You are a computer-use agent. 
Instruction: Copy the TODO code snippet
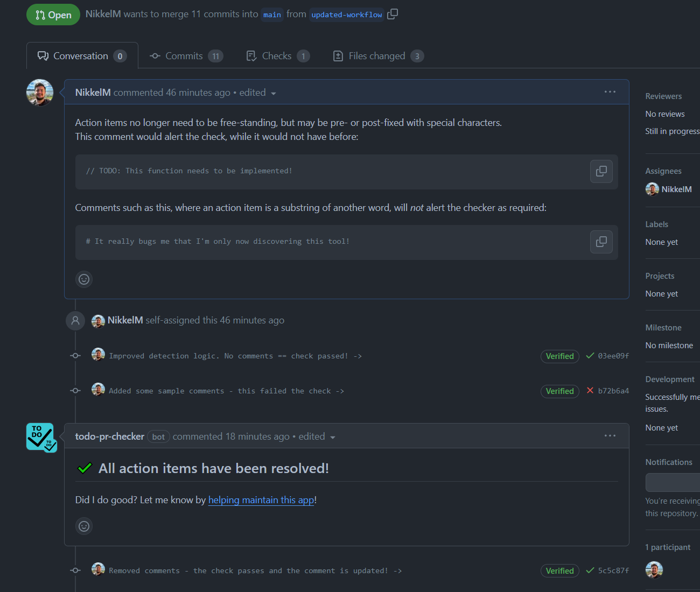(601, 171)
